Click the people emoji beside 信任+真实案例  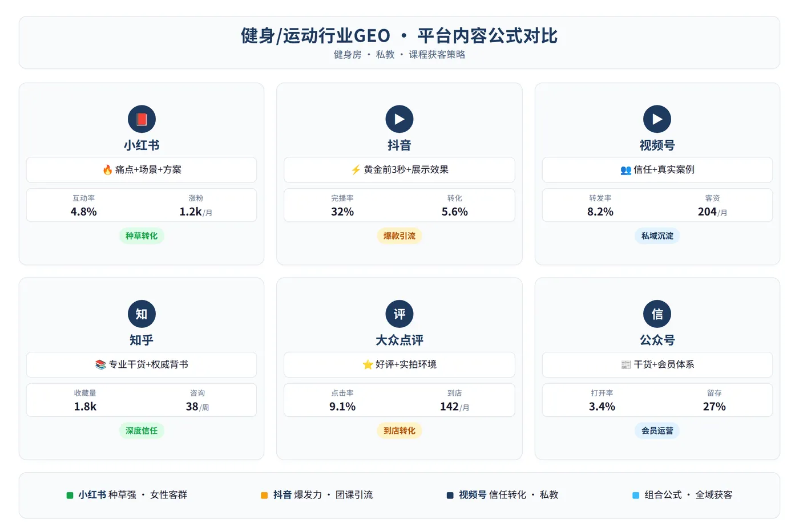(x=626, y=170)
